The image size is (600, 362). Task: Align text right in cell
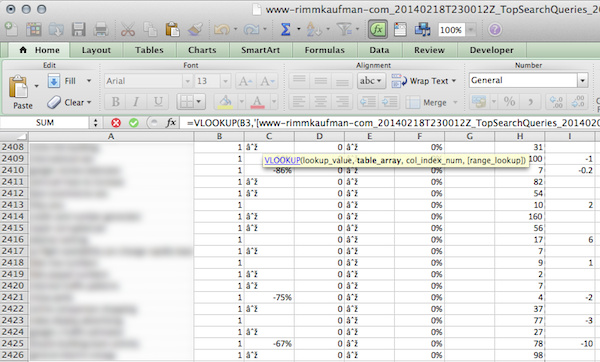click(342, 102)
